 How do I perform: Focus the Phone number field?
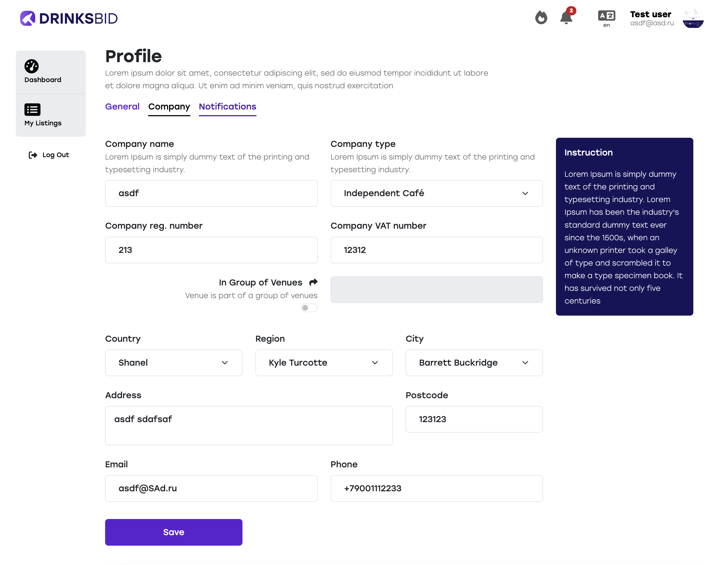436,488
